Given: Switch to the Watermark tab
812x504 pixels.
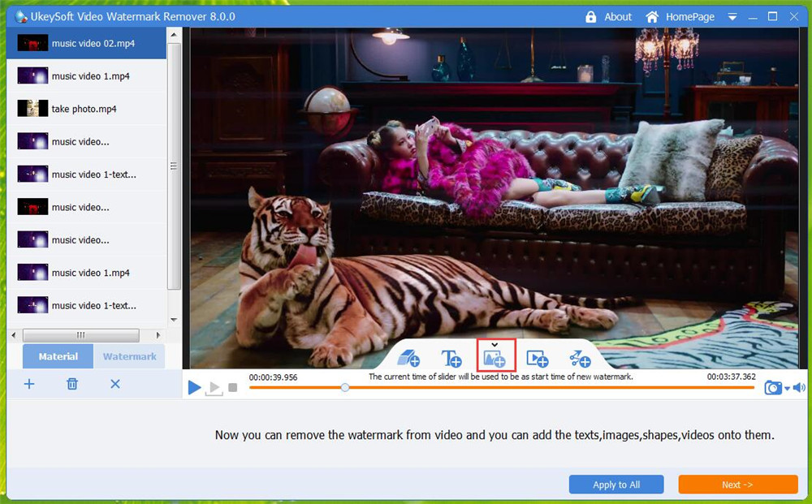Looking at the screenshot, I should [x=130, y=355].
